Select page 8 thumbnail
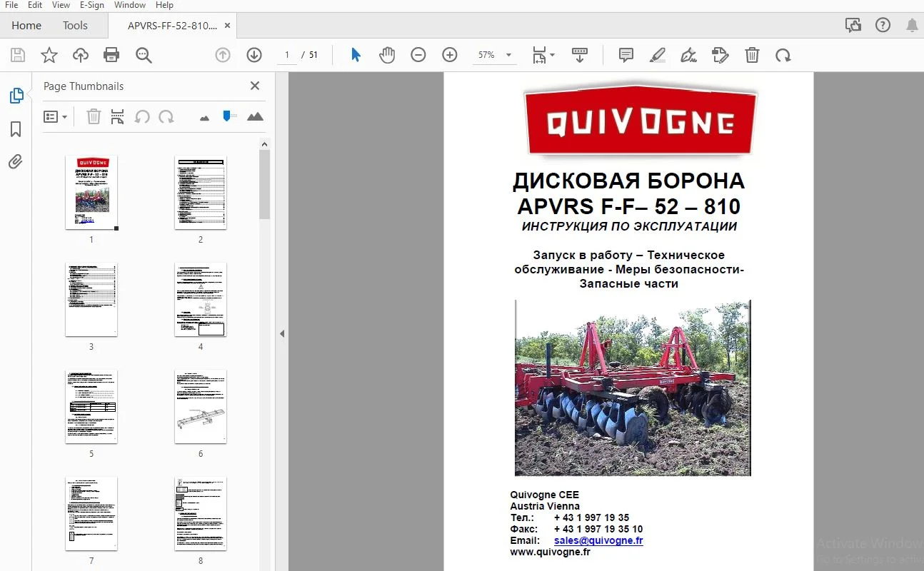924x571 pixels. click(x=201, y=514)
